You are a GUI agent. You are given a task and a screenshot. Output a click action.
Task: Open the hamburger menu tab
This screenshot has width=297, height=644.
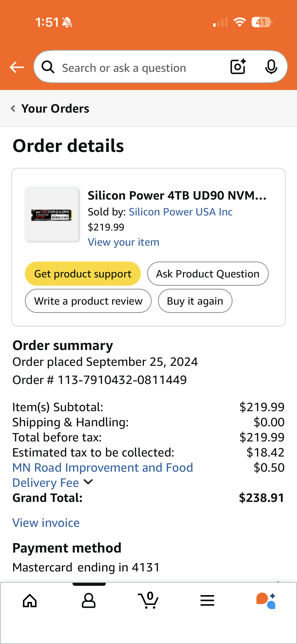click(x=207, y=601)
